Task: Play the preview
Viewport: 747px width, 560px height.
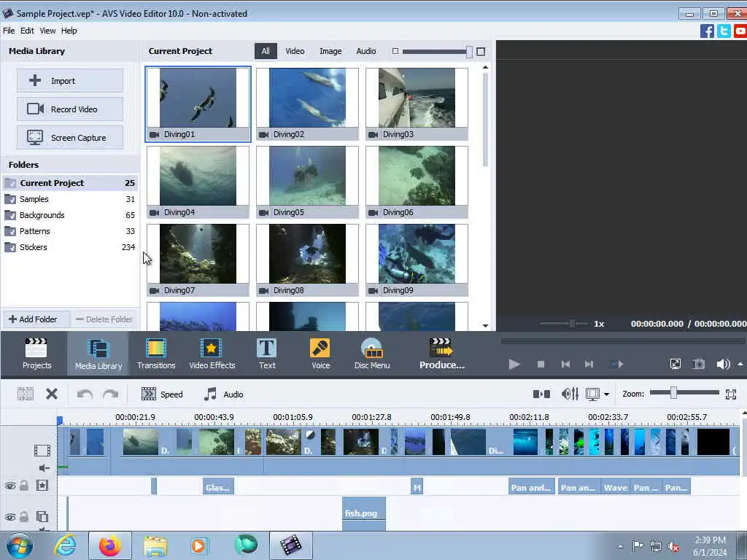Action: click(514, 365)
